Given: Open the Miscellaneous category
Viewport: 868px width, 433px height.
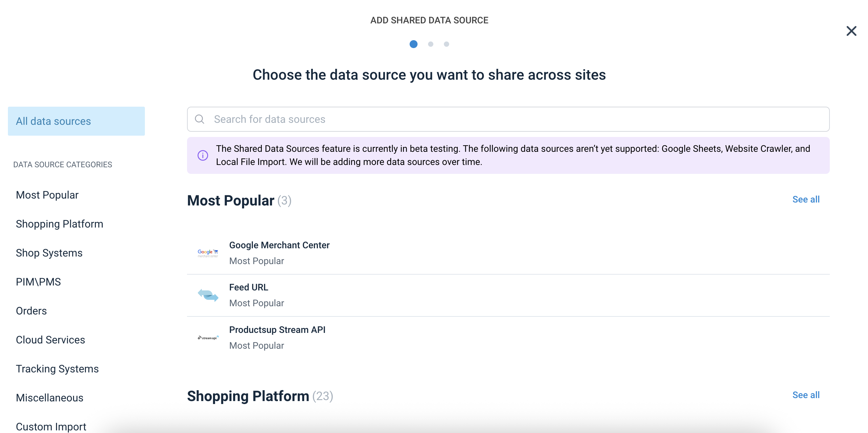Looking at the screenshot, I should point(49,398).
